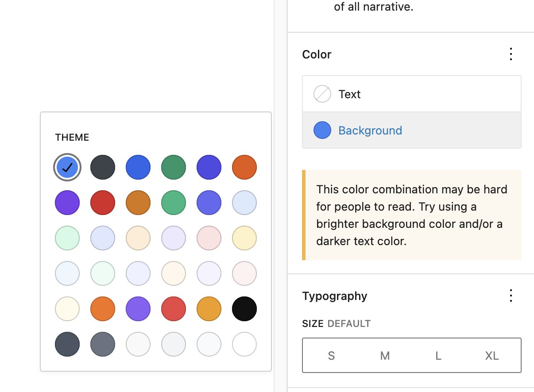
Task: Choose the dark charcoal swatch in top row
Action: point(103,167)
